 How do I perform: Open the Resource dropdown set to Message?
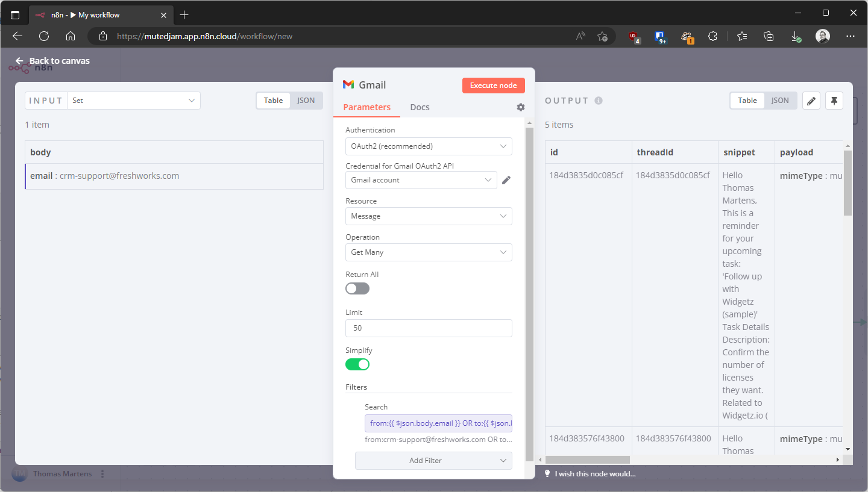tap(429, 216)
